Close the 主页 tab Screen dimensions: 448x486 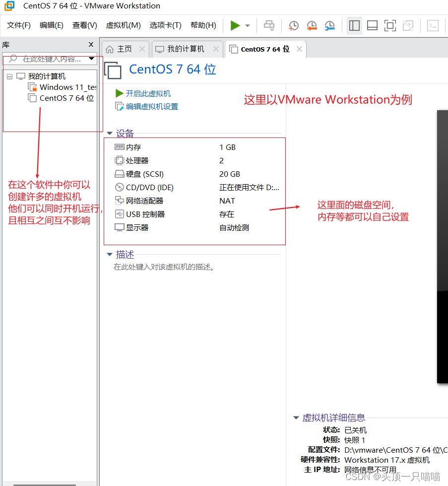[142, 49]
